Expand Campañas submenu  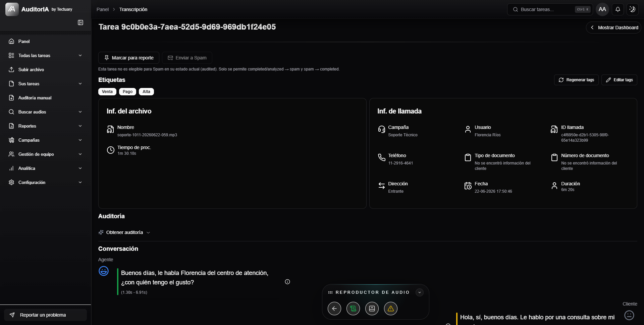click(x=80, y=140)
